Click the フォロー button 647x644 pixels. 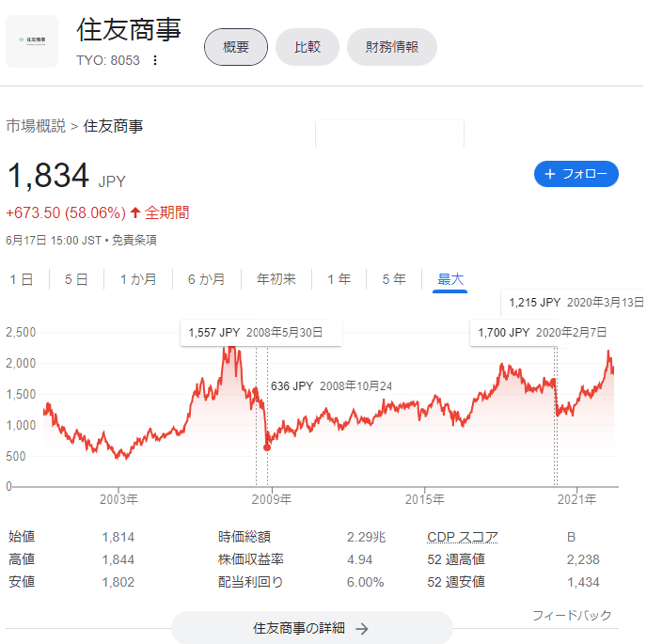(x=576, y=174)
